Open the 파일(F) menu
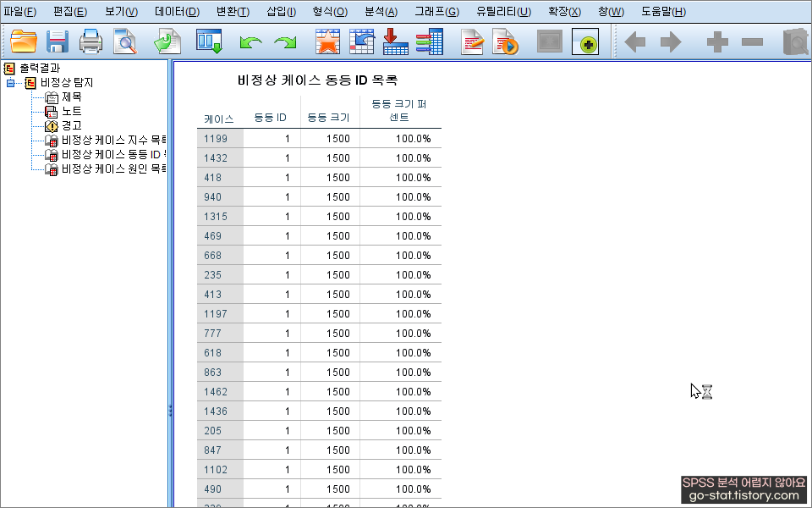Image resolution: width=812 pixels, height=508 pixels. point(20,11)
